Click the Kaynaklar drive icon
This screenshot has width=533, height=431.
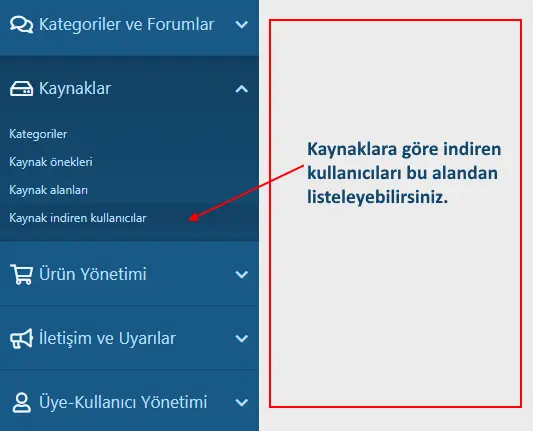click(x=21, y=89)
